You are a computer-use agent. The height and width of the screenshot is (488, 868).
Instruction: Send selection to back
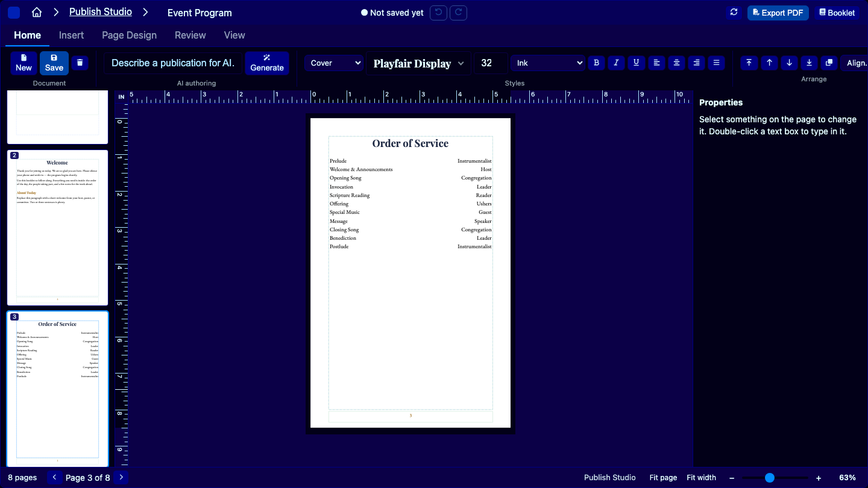pos(809,63)
